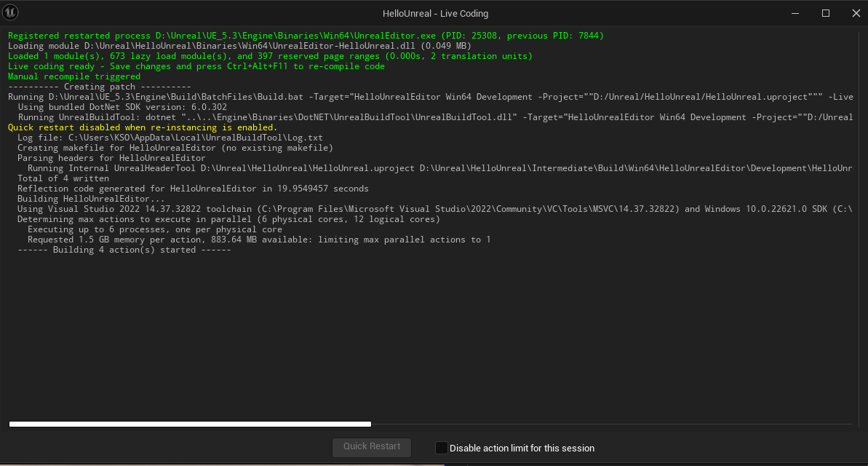Click 'Running Internal UnrealHeaderTool' line

coord(440,168)
